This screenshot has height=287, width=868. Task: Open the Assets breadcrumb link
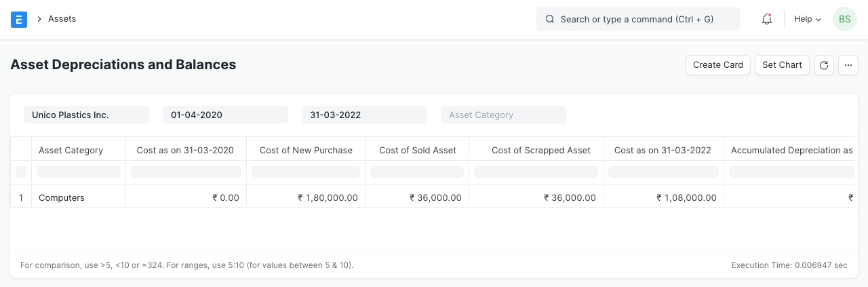click(62, 19)
